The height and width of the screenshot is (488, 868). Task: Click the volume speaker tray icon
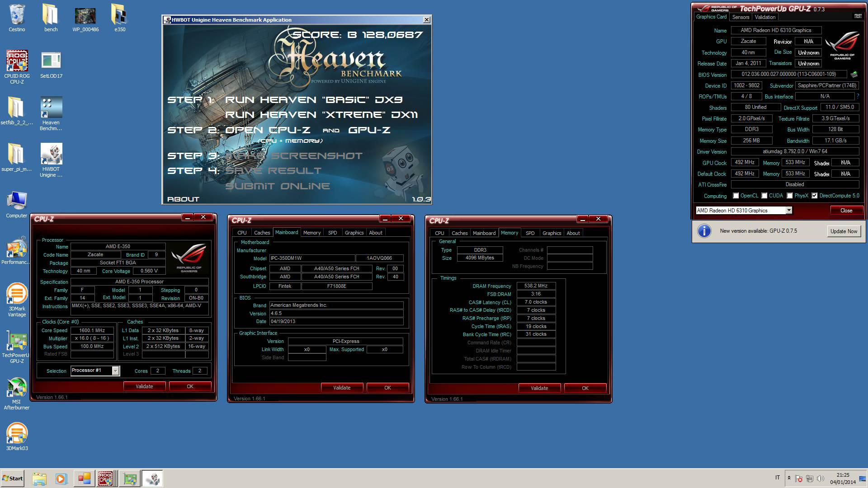point(820,478)
